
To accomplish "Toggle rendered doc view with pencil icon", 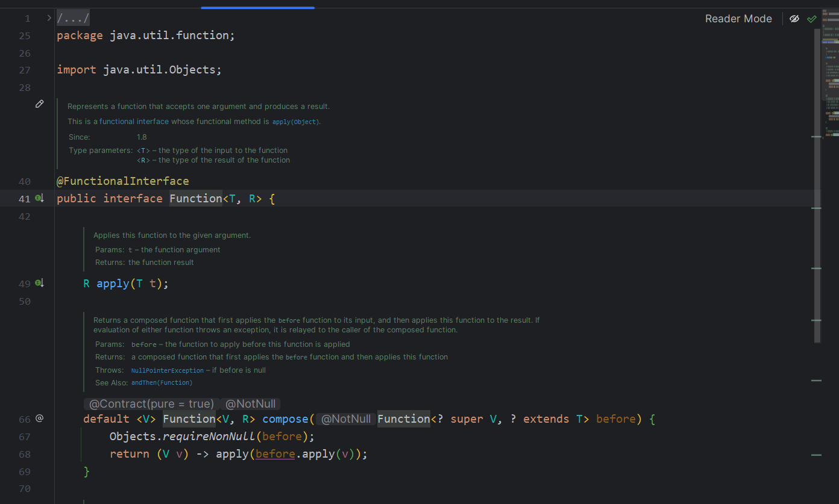I will click(40, 104).
